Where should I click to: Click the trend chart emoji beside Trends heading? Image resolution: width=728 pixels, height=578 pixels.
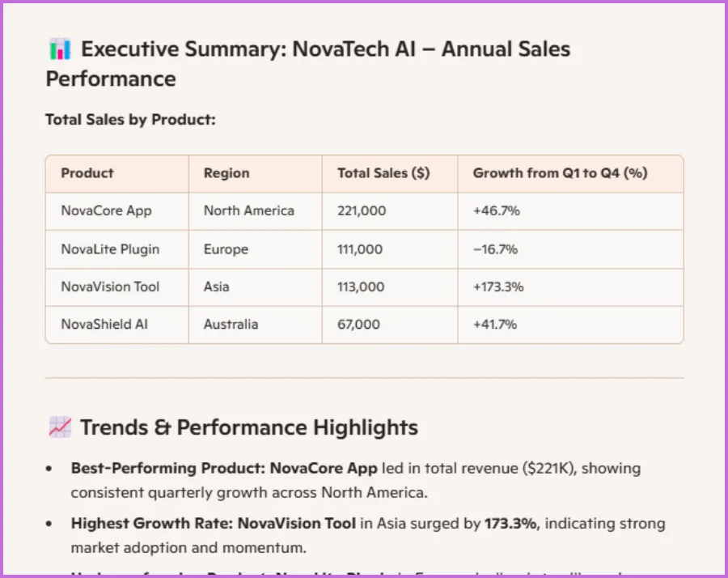[60, 427]
